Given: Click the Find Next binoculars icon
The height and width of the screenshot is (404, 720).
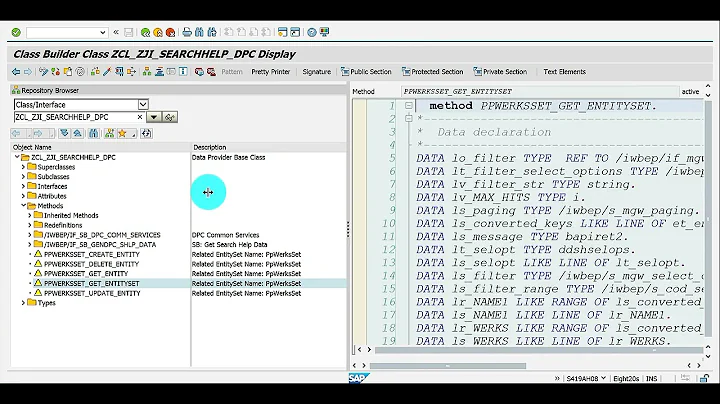Looking at the screenshot, I should 212,32.
